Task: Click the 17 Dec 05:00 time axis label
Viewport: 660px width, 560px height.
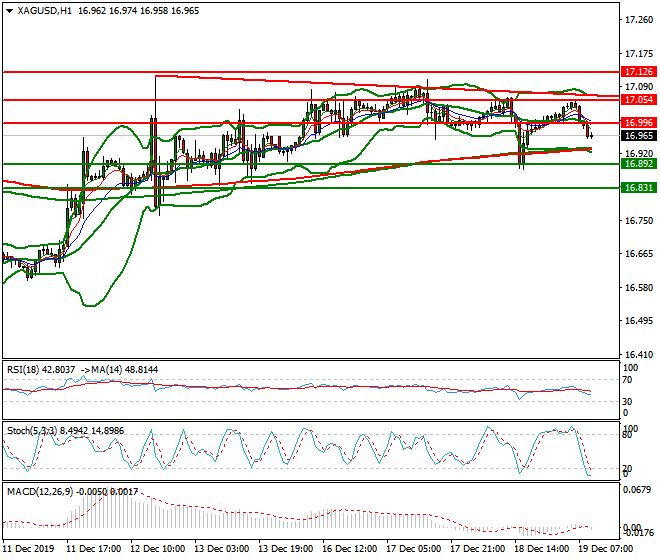Action: point(413,549)
